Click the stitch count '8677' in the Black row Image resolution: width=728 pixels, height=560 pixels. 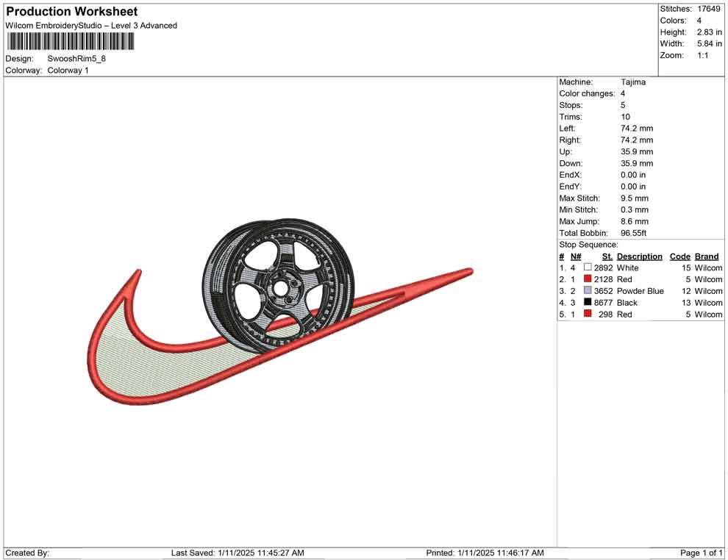pyautogui.click(x=603, y=303)
